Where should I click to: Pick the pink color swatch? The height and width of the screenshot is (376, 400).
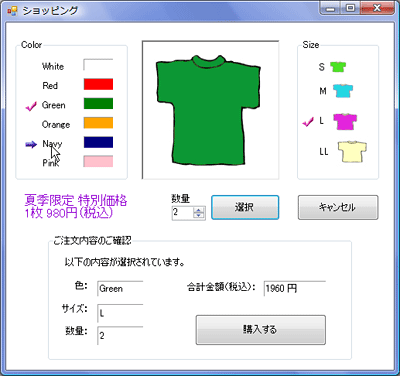98,161
